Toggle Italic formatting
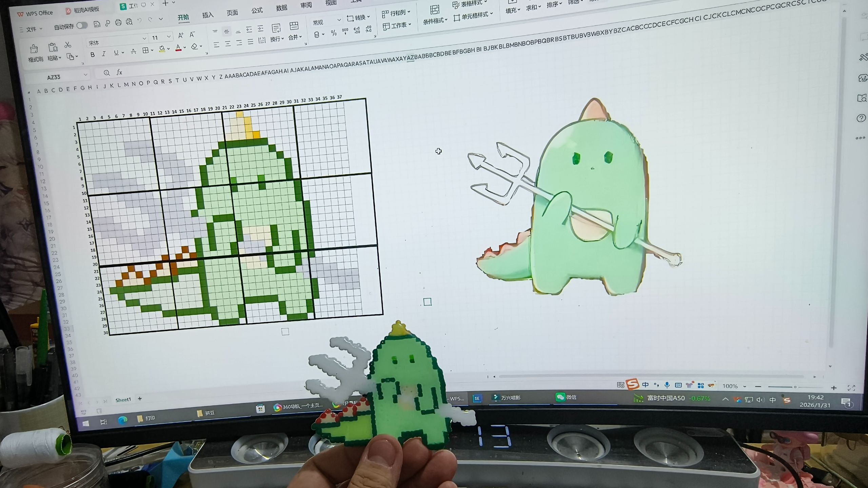 point(104,54)
